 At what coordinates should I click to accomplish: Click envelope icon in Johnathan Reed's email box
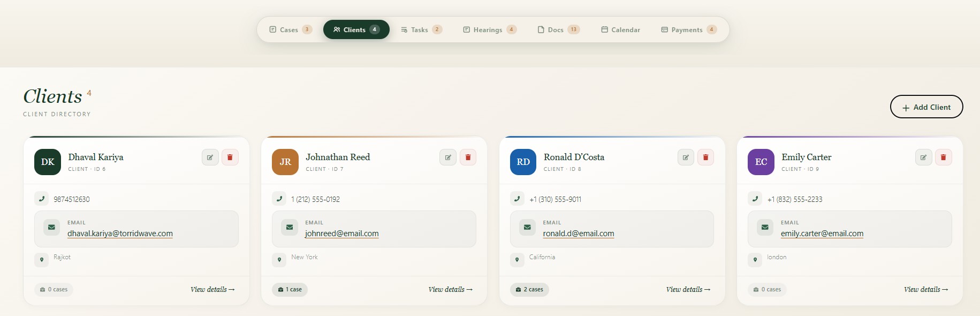click(290, 227)
